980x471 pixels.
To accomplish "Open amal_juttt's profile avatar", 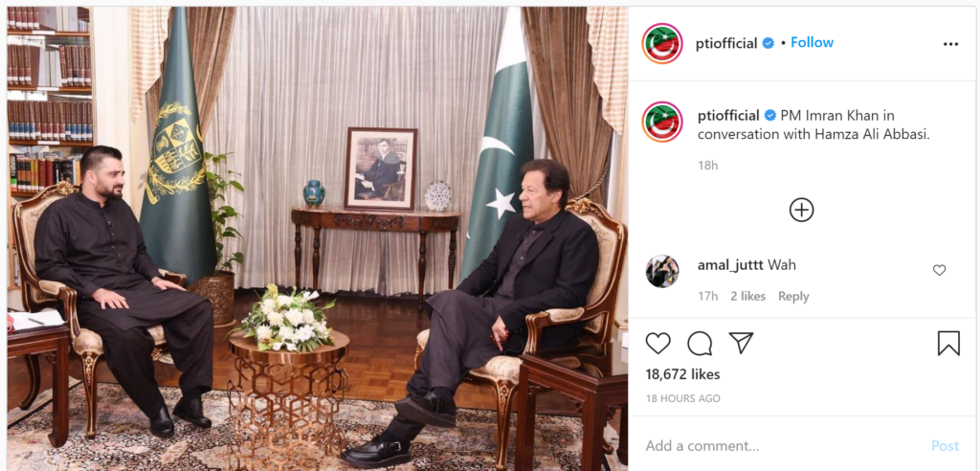I will click(662, 271).
